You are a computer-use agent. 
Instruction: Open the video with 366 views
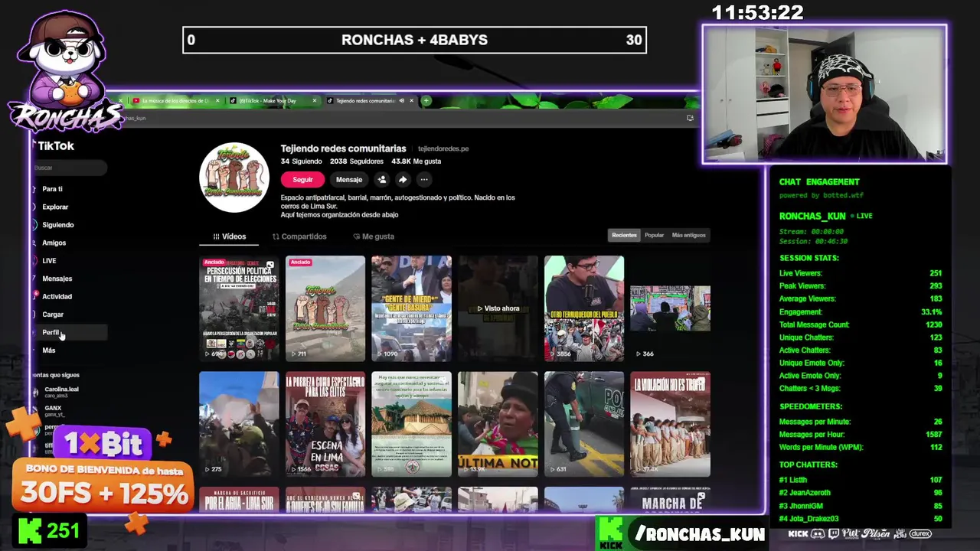point(670,308)
